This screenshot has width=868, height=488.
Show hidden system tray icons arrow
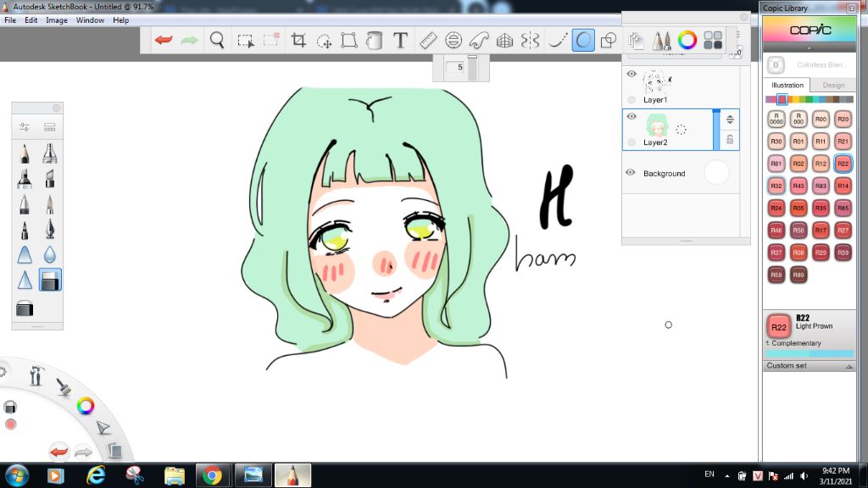click(726, 476)
